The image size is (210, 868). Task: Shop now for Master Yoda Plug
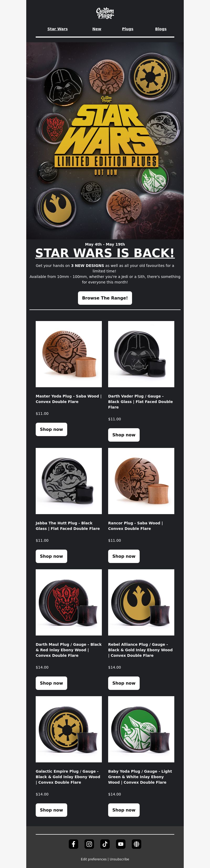(51, 429)
